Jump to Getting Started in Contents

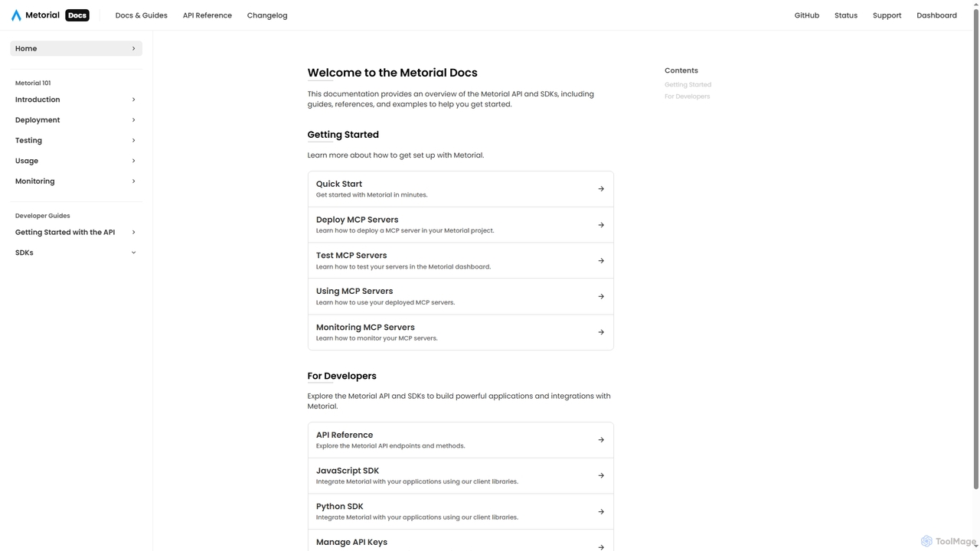(688, 85)
